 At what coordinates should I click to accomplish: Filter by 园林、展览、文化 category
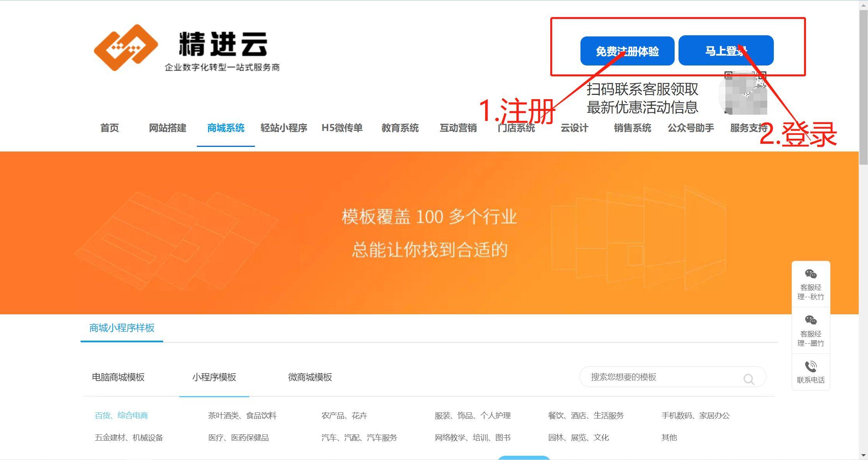click(x=579, y=438)
